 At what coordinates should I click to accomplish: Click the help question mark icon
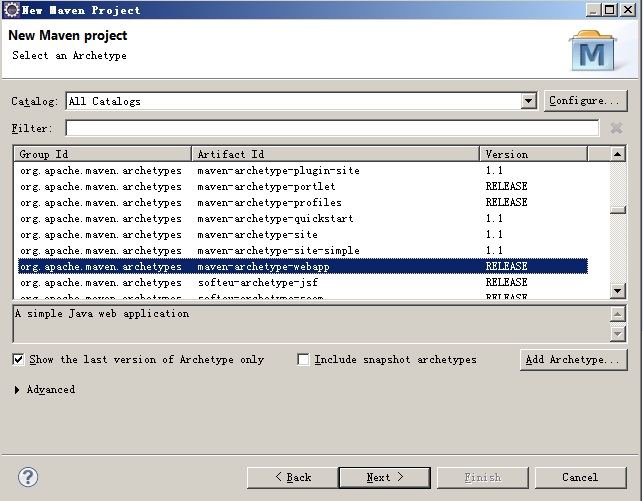pyautogui.click(x=28, y=477)
